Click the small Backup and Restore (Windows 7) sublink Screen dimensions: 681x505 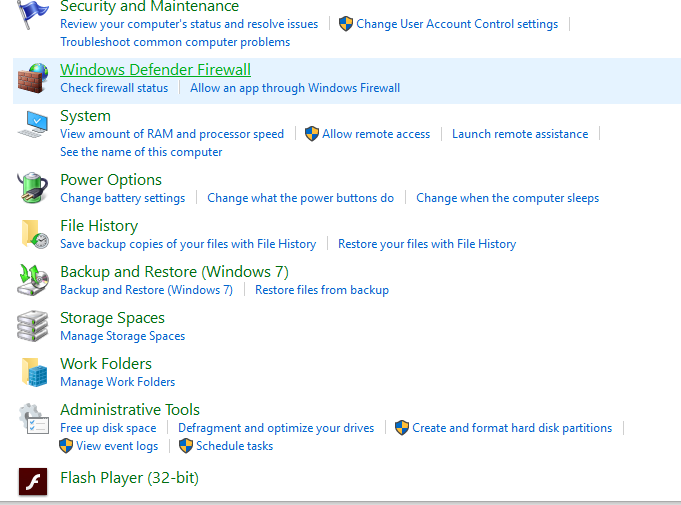pos(146,290)
